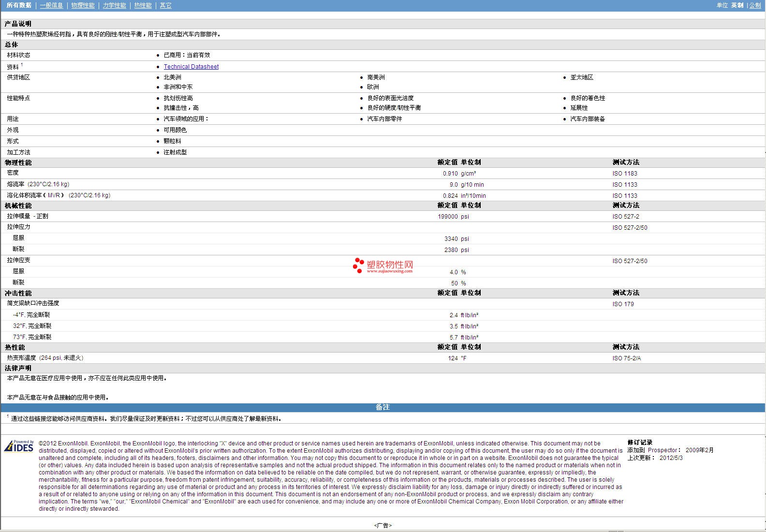Select the 热性能 tab
Viewport: 766px width, 532px height.
143,5
